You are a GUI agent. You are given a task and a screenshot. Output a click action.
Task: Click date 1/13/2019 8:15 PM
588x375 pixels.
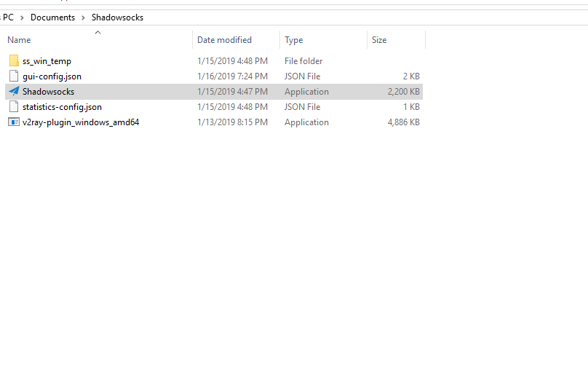pyautogui.click(x=232, y=122)
